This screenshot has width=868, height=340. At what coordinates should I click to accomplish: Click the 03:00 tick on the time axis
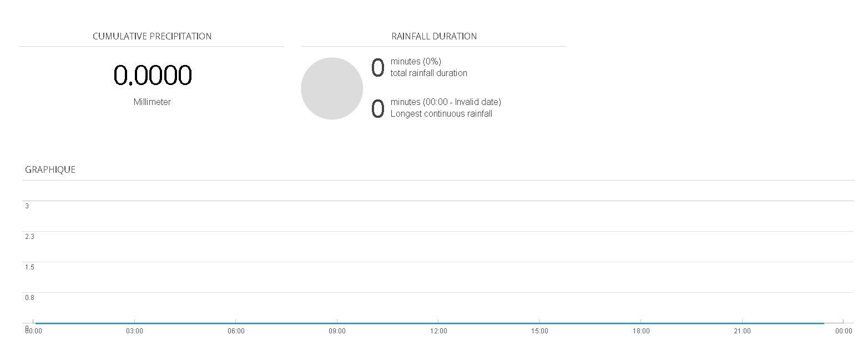(134, 331)
